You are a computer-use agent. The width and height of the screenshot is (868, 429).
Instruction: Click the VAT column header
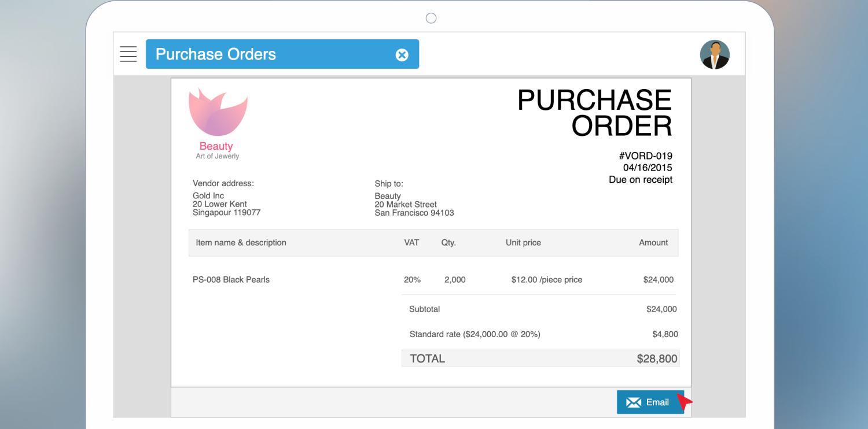(411, 243)
